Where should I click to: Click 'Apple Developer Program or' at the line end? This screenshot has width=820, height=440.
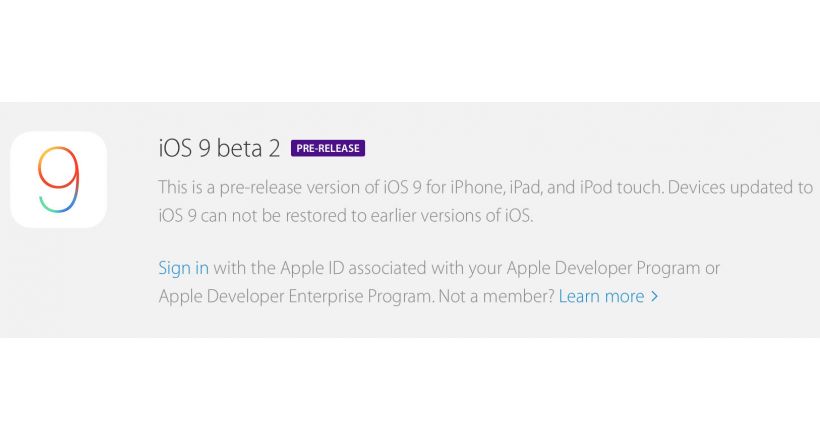pyautogui.click(x=613, y=268)
